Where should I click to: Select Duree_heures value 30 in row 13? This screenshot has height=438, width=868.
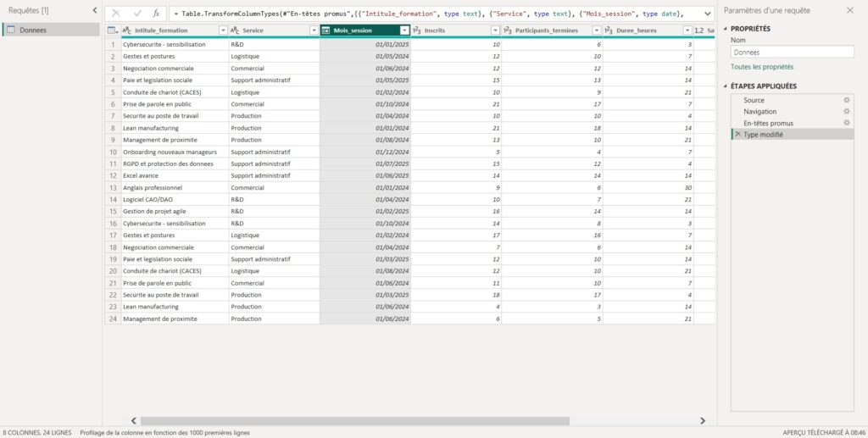click(x=648, y=187)
